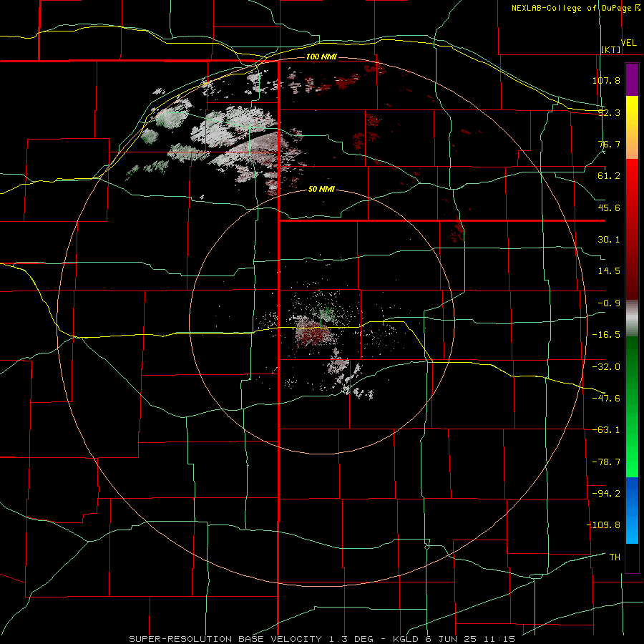This screenshot has height=644, width=644.
Task: Click the 61.2 velocity scale value
Action: [x=609, y=176]
